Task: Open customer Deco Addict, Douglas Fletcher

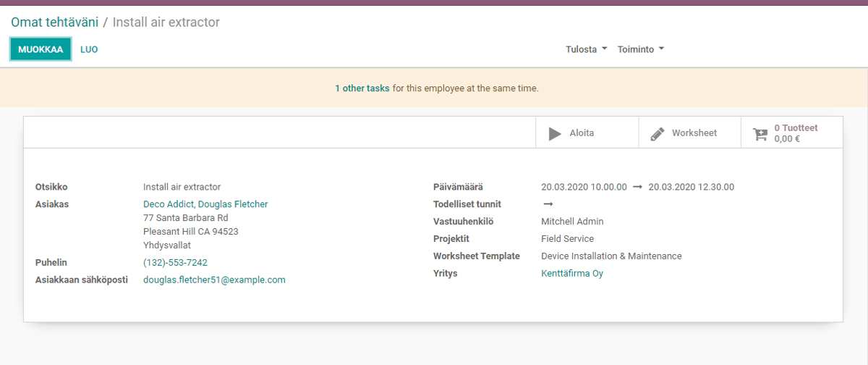Action: coord(205,204)
